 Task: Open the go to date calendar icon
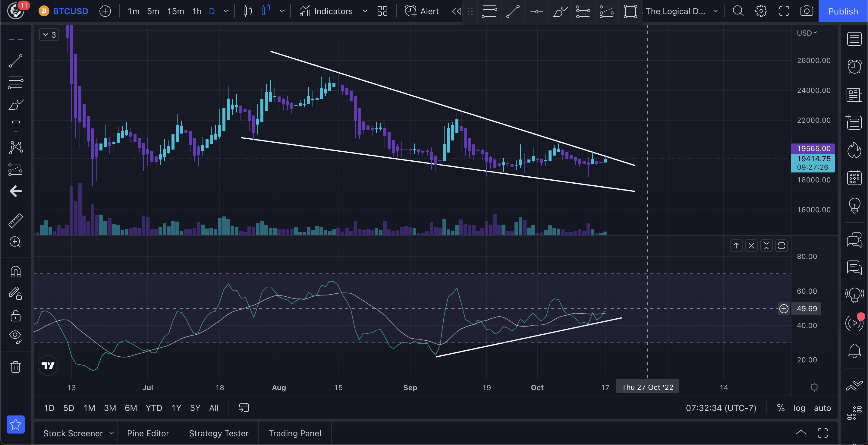244,408
